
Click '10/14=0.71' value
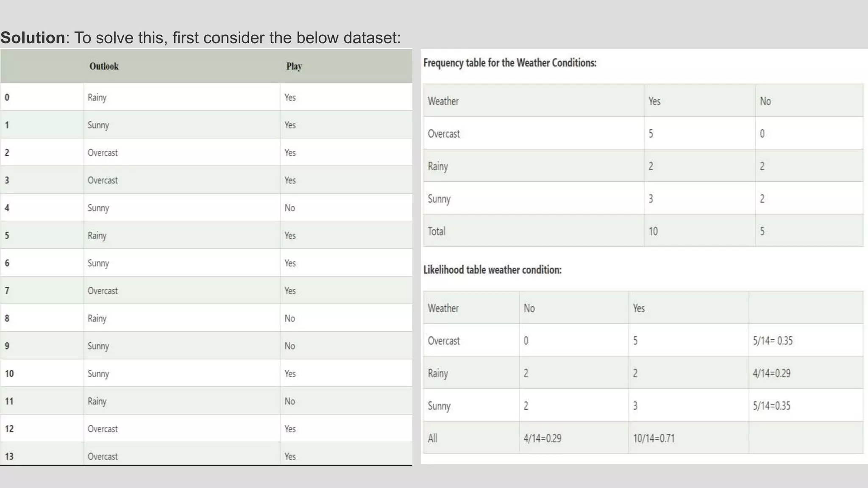[x=654, y=438]
